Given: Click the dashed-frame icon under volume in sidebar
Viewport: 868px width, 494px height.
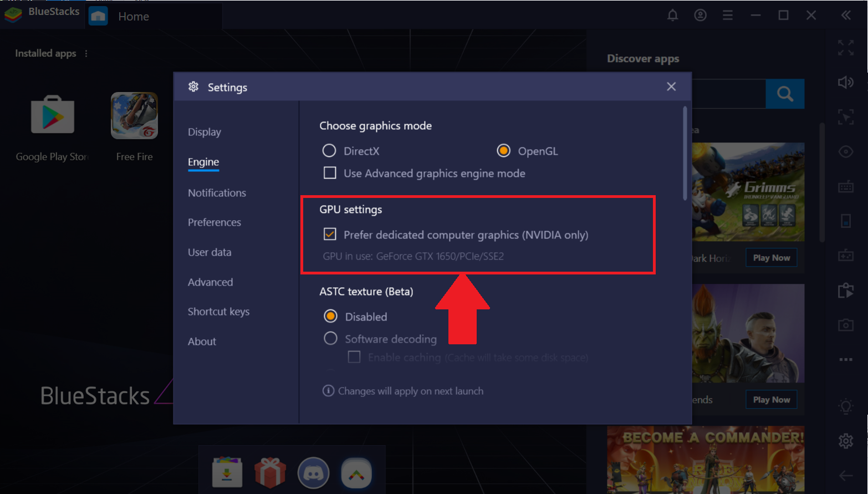Looking at the screenshot, I should [846, 117].
